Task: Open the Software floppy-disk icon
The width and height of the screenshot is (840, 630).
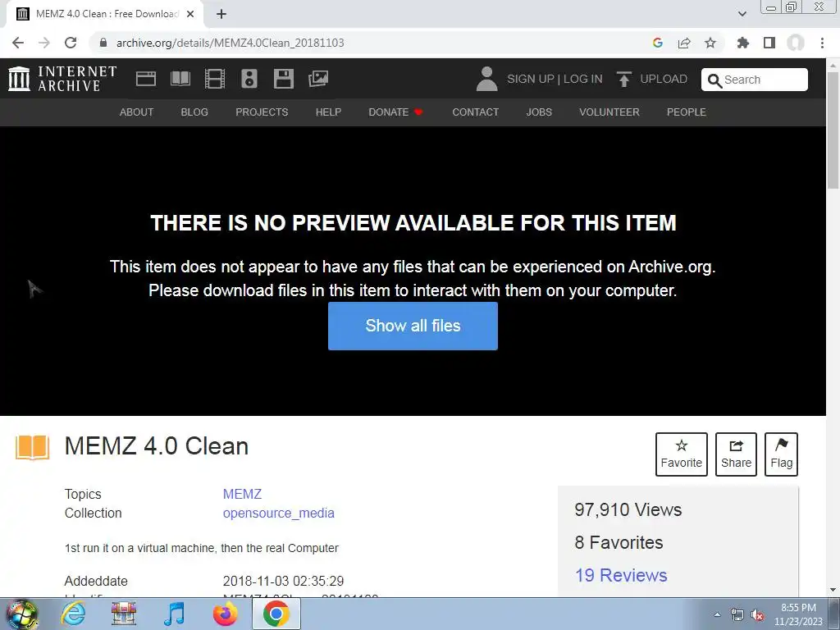Action: [283, 79]
